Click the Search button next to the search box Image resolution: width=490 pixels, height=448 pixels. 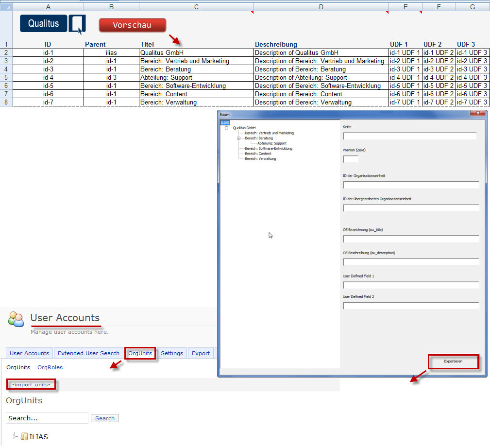coord(105,418)
